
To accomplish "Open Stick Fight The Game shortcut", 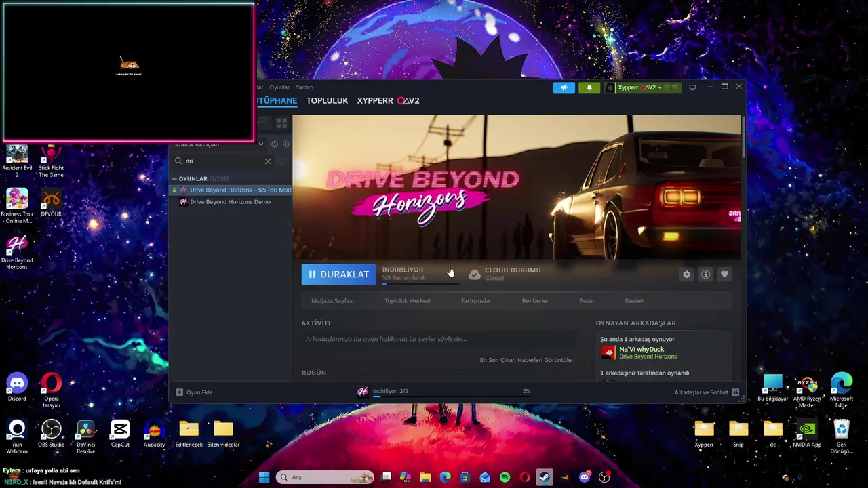I will pos(51,161).
